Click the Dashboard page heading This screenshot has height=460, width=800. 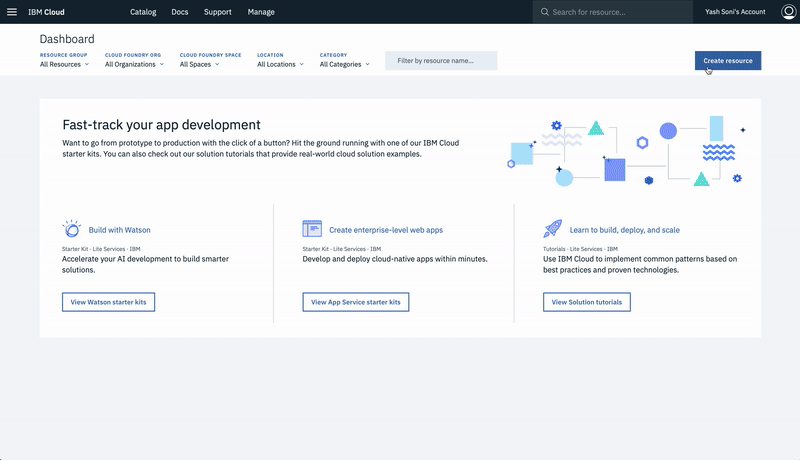click(x=67, y=39)
